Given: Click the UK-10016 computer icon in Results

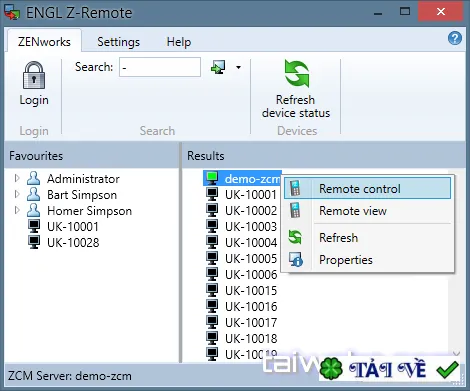Looking at the screenshot, I should [212, 306].
